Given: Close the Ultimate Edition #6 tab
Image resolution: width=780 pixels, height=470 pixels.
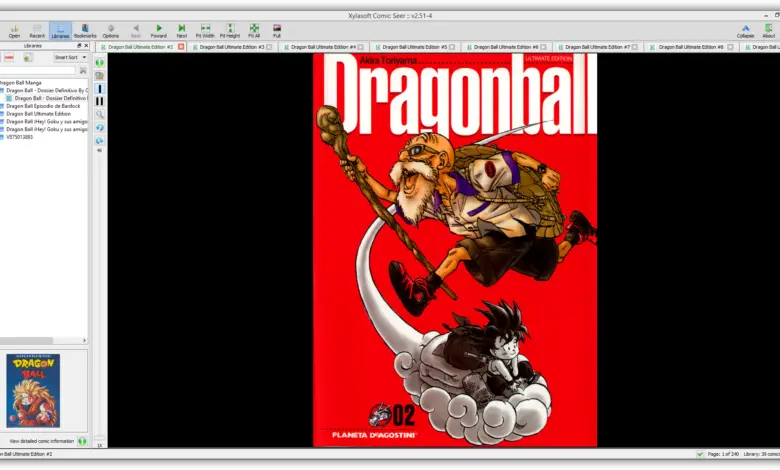Looking at the screenshot, I should (x=543, y=47).
